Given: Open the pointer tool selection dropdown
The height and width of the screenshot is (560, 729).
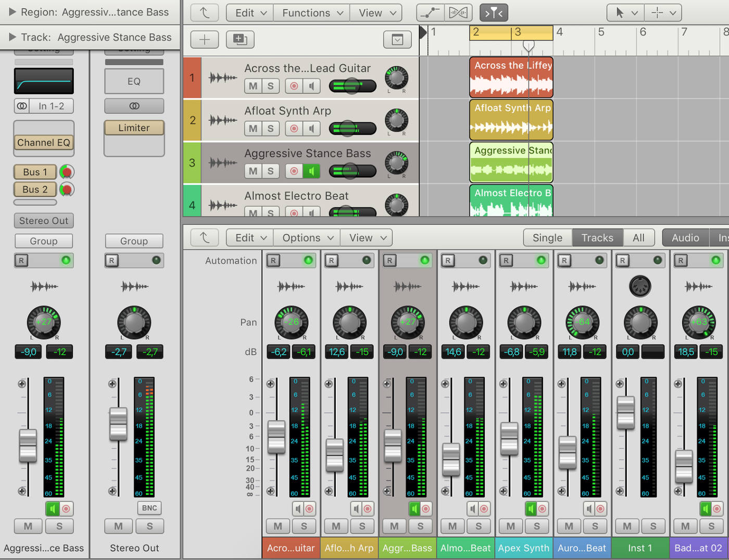Looking at the screenshot, I should 626,12.
